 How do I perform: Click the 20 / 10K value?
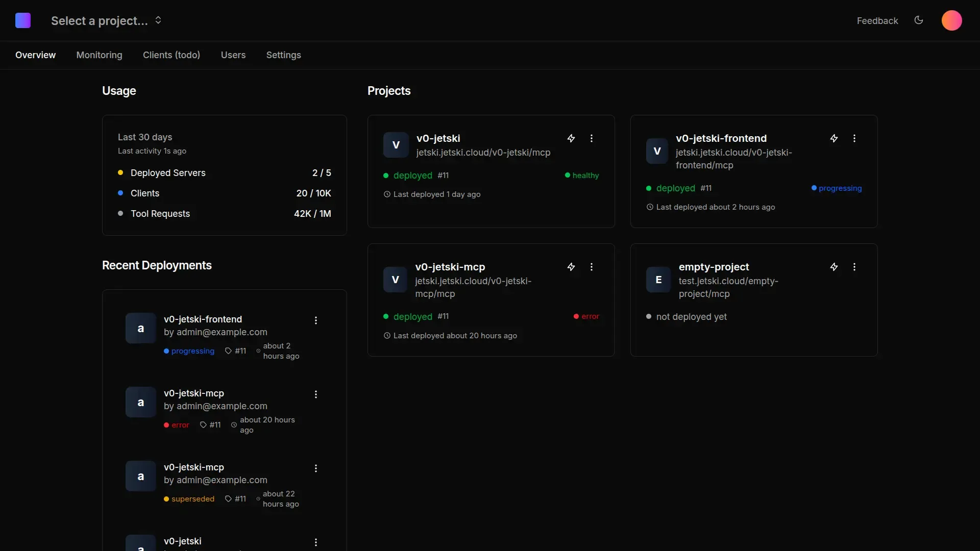click(314, 193)
